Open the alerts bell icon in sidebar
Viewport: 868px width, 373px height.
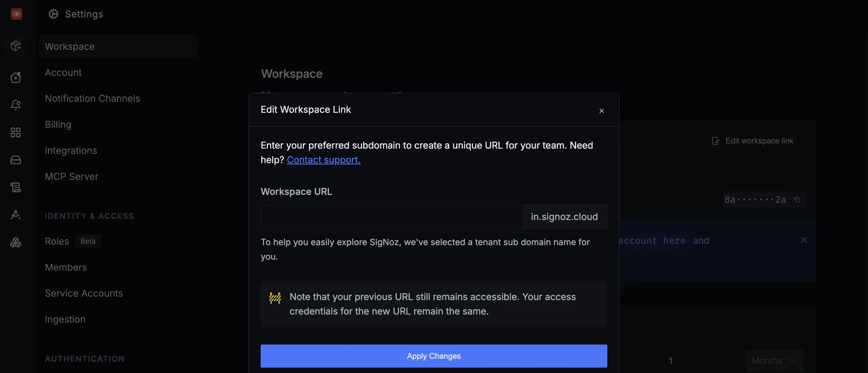pos(16,105)
